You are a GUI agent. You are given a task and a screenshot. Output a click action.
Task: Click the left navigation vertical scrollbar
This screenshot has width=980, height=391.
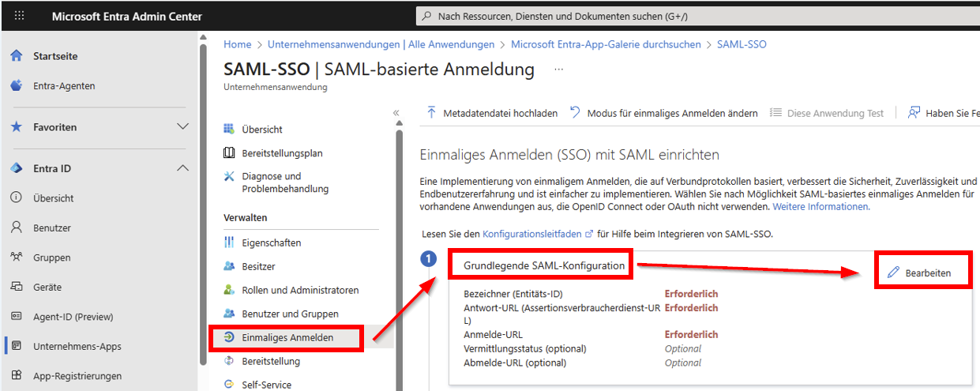[x=203, y=205]
